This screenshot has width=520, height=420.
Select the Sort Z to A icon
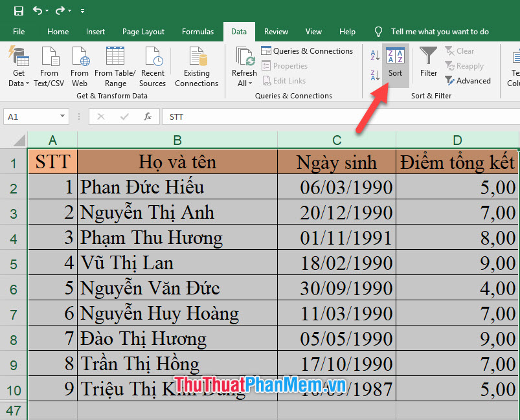[x=374, y=75]
